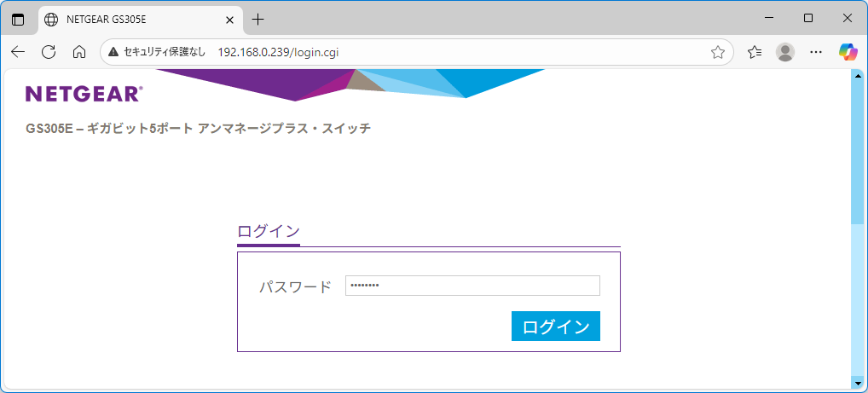Open the Settings and more ellipsis menu
Image resolution: width=868 pixels, height=393 pixels.
(x=816, y=52)
